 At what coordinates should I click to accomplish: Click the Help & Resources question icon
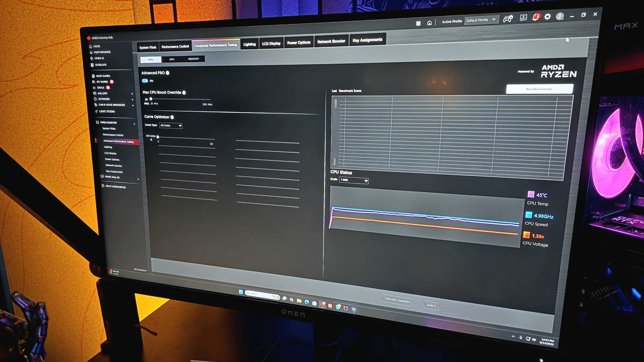(103, 186)
